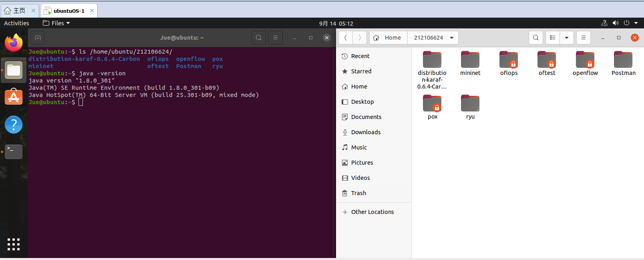The width and height of the screenshot is (644, 260).
Task: Select the ryu folder
Action: [x=470, y=107]
